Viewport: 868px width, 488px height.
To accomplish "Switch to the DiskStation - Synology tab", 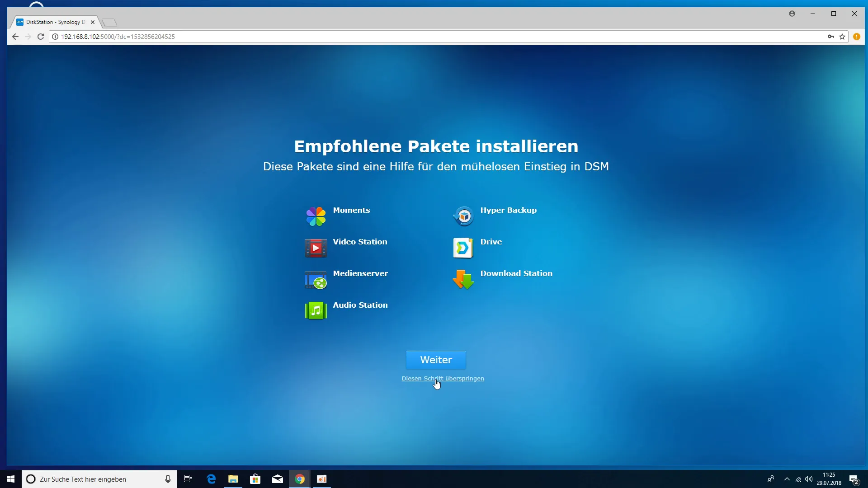I will tap(55, 22).
